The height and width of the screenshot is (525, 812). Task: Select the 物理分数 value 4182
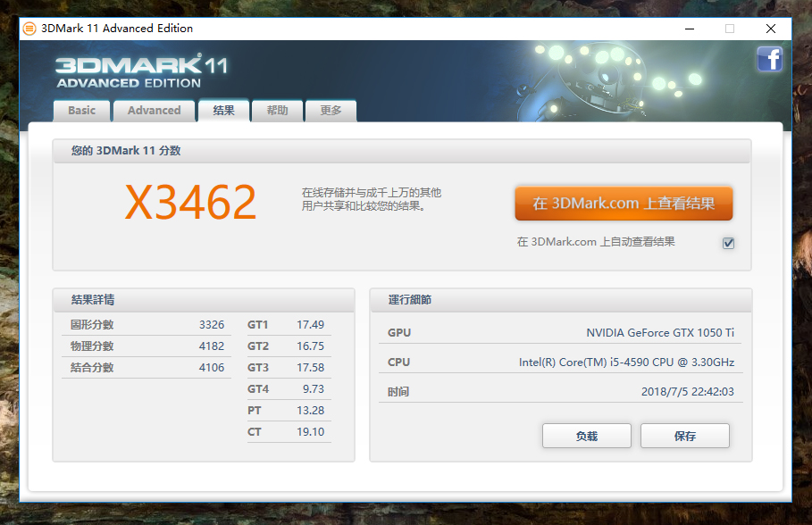pyautogui.click(x=212, y=346)
